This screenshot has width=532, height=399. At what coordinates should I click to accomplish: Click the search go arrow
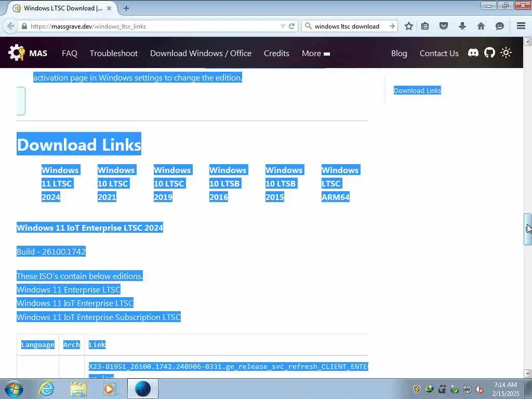392,26
